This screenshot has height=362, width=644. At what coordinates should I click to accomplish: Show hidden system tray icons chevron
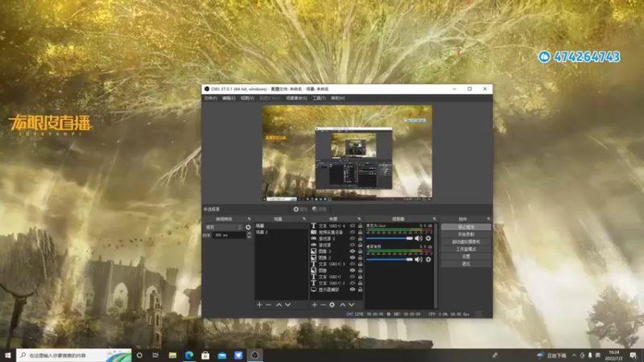(574, 355)
